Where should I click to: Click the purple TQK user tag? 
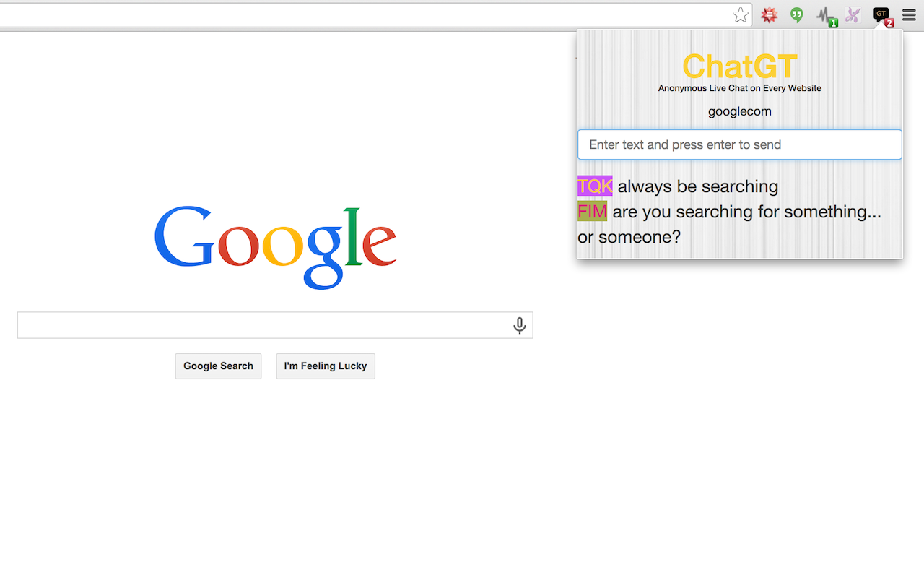595,186
